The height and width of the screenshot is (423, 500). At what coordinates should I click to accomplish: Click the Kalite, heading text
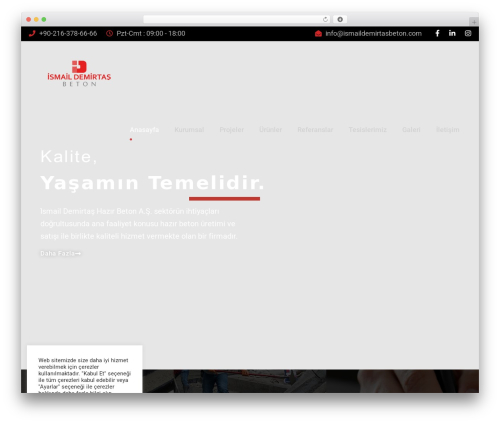coord(69,156)
